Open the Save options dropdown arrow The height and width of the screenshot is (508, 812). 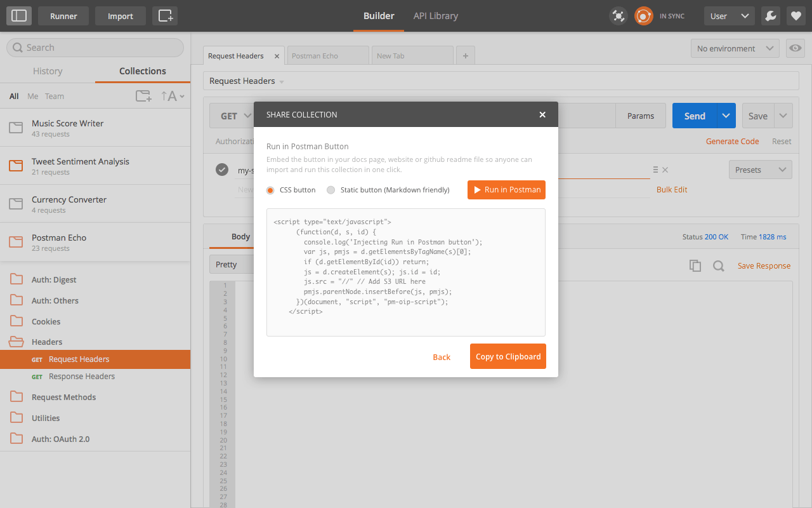[783, 116]
